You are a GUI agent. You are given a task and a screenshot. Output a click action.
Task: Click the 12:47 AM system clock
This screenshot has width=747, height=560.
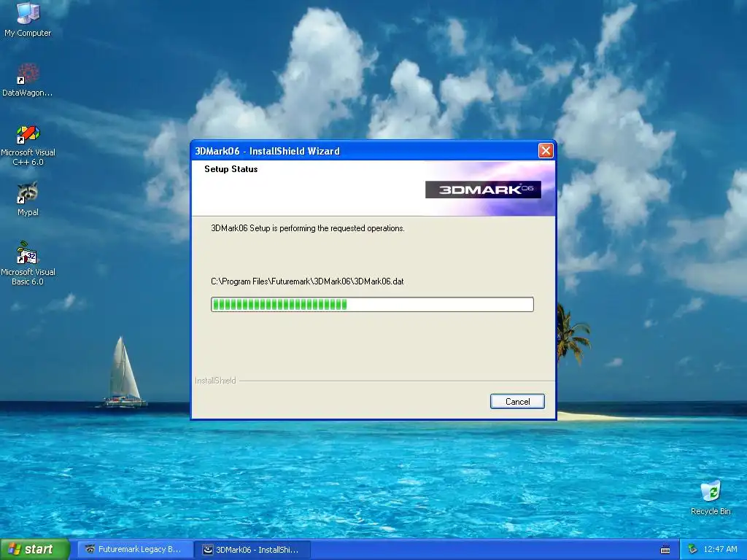tap(720, 549)
